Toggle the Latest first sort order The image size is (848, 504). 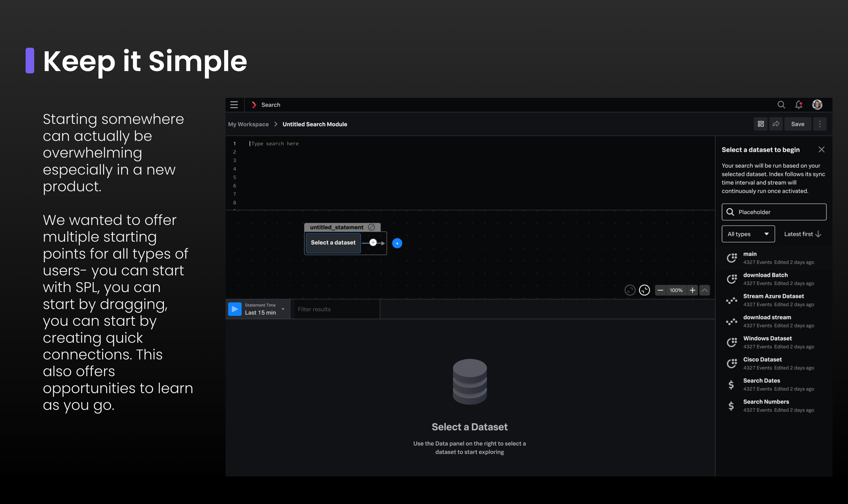pos(802,234)
